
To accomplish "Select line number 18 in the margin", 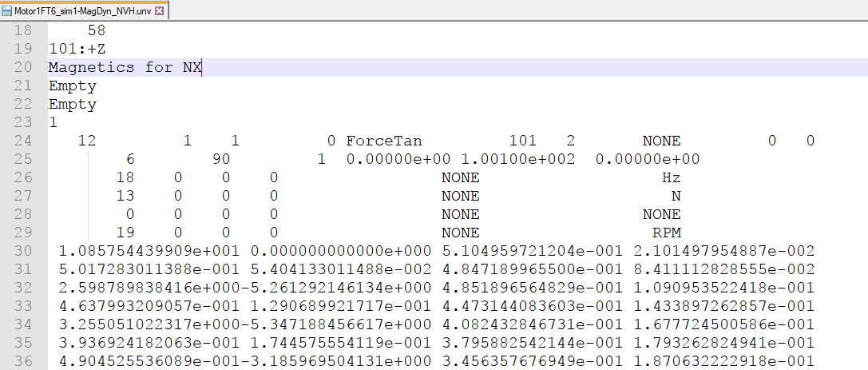I will click(23, 30).
